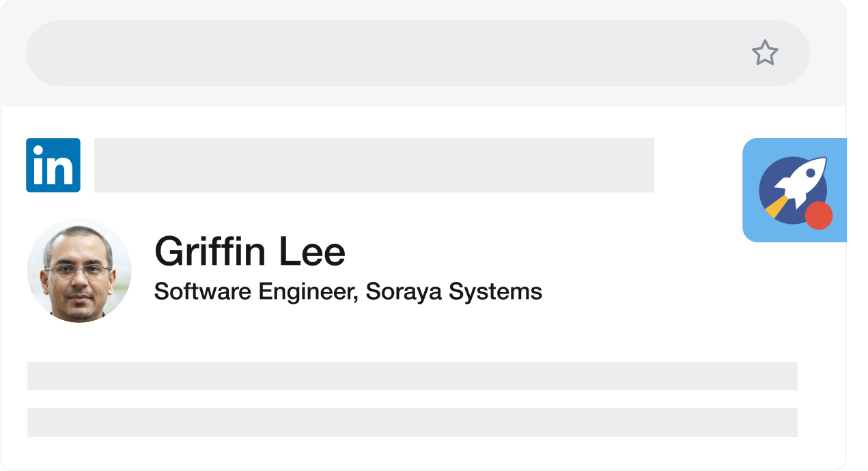Image resolution: width=868 pixels, height=471 pixels.
Task: Click the rocket's round porthole window
Action: click(810, 173)
